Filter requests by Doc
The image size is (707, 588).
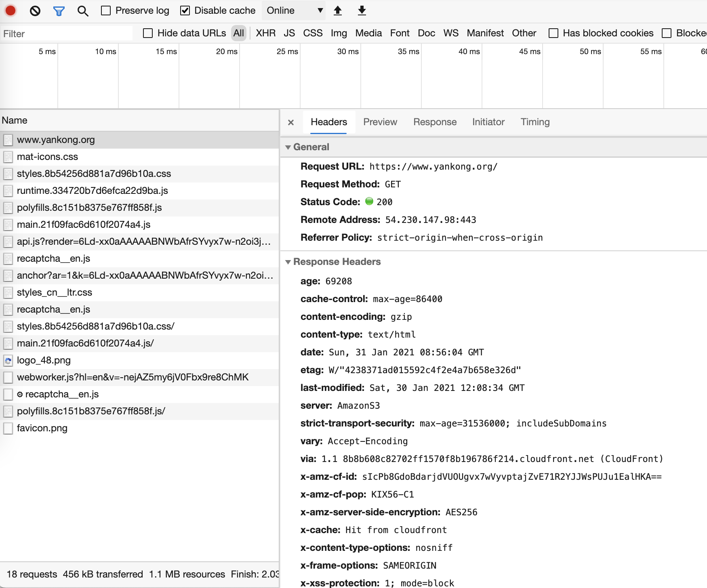(427, 33)
